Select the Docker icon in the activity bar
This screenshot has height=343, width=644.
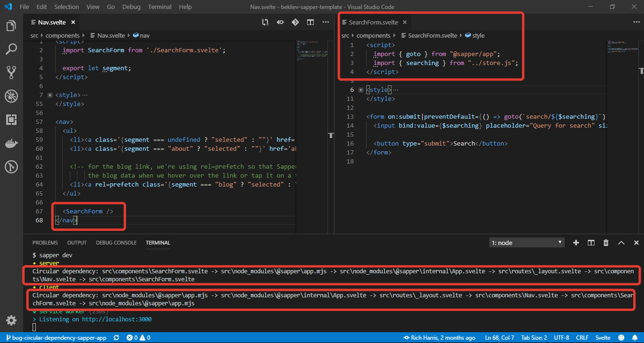tap(11, 143)
